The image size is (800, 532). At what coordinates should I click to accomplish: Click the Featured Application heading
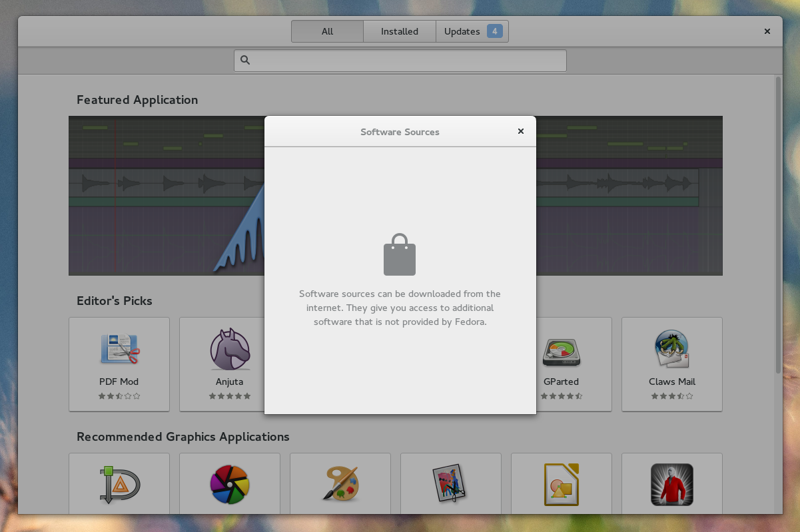137,100
